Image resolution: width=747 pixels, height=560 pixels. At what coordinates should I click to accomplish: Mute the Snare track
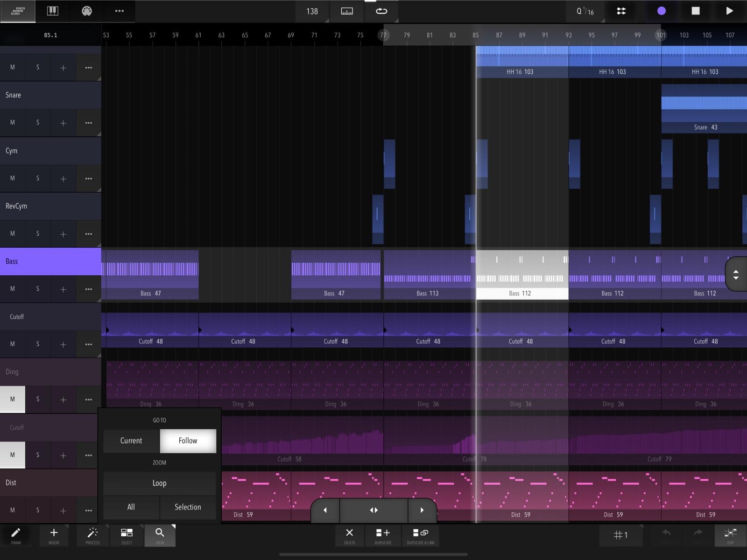[13, 122]
